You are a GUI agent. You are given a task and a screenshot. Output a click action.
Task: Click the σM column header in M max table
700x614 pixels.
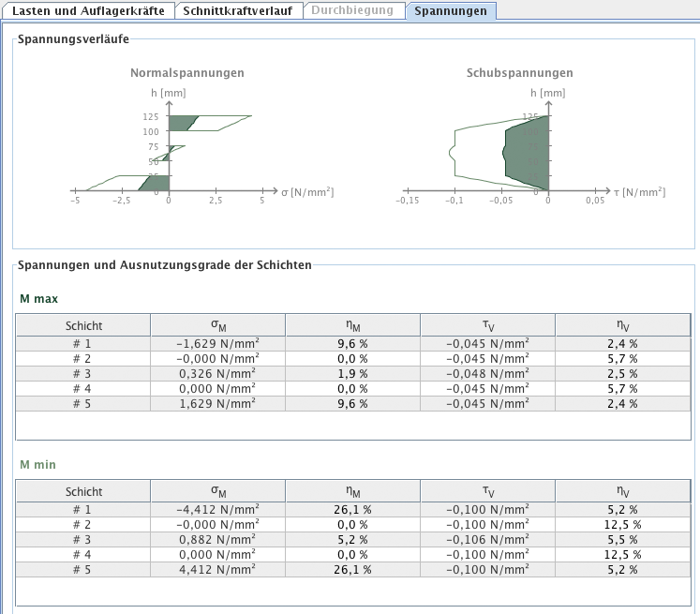coord(217,325)
